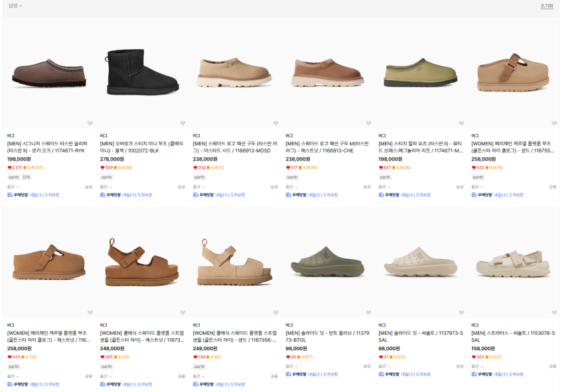This screenshot has height=392, width=564.
Task: Click earth tag under Mustard Seed loafer
Action: pos(199,177)
